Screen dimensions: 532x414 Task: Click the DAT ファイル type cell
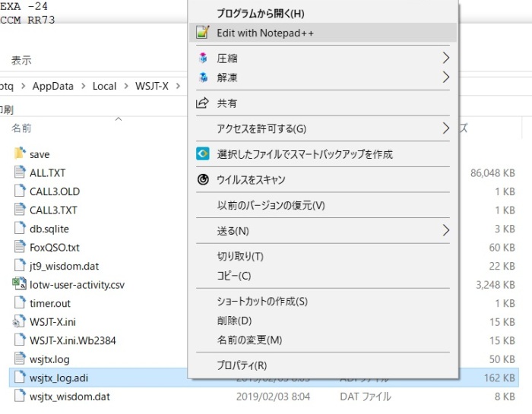pos(366,397)
